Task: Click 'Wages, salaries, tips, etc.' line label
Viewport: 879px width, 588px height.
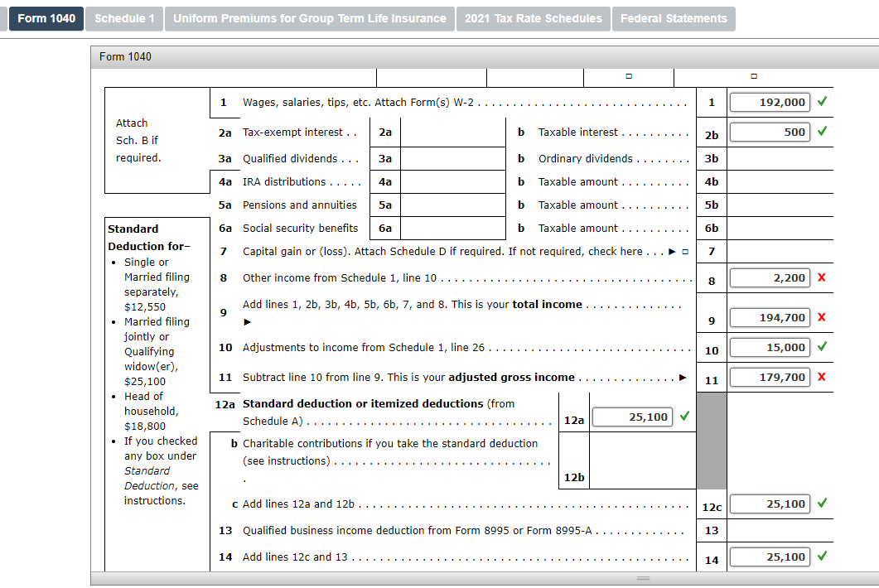Action: click(x=358, y=103)
